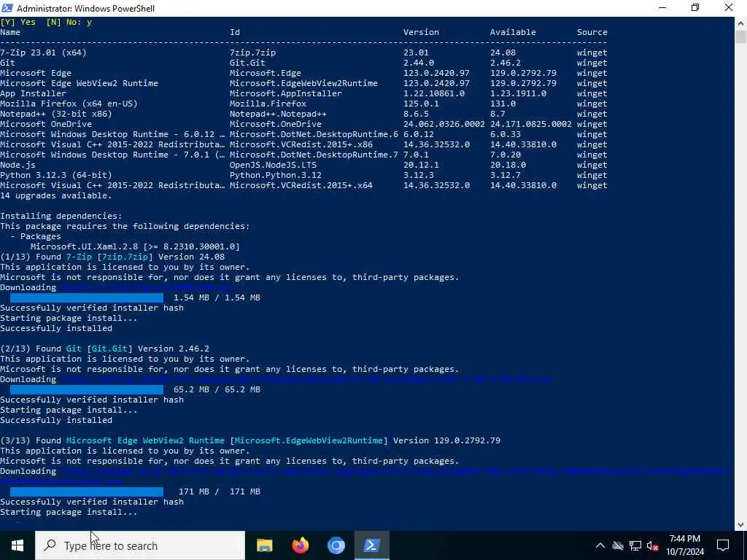Click 'Microsoft.AppInstaller' Id cell
The width and height of the screenshot is (747, 560).
click(x=286, y=94)
